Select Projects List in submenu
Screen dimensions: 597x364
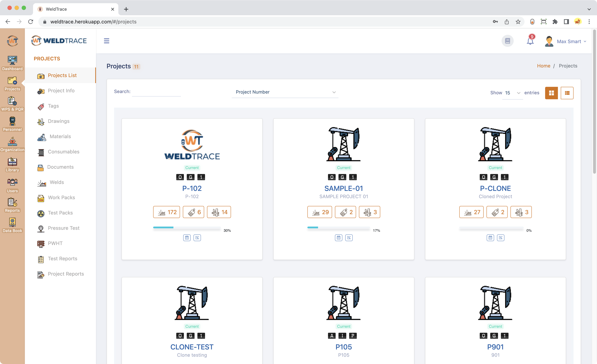60,75
